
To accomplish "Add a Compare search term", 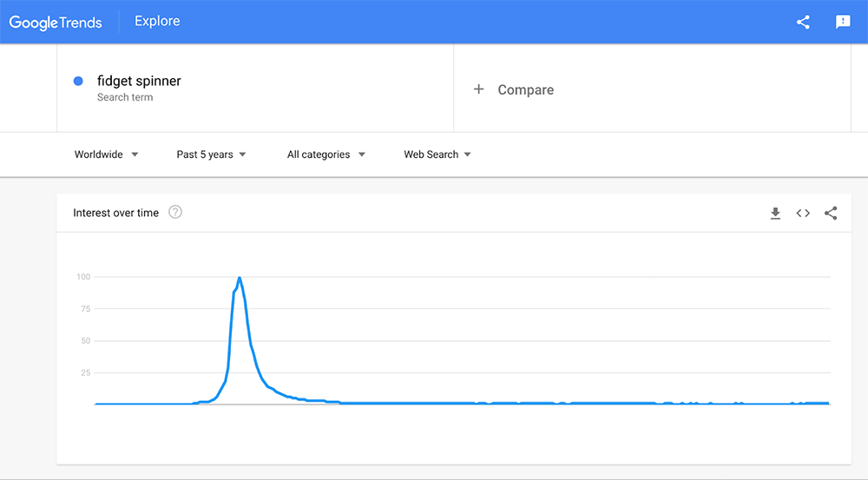I will click(x=525, y=90).
